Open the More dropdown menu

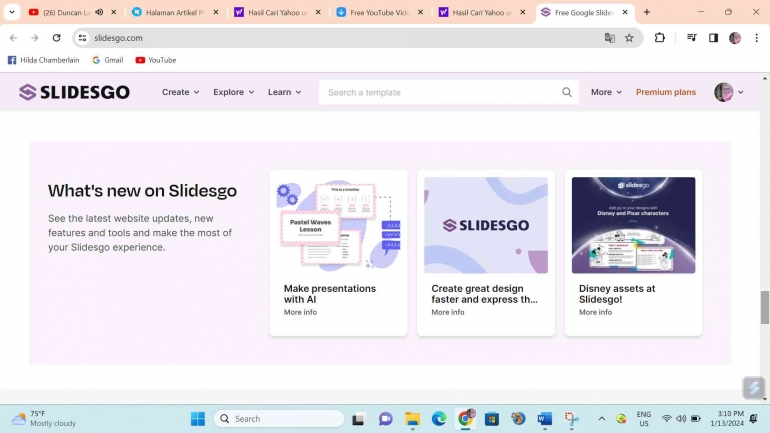[x=606, y=92]
